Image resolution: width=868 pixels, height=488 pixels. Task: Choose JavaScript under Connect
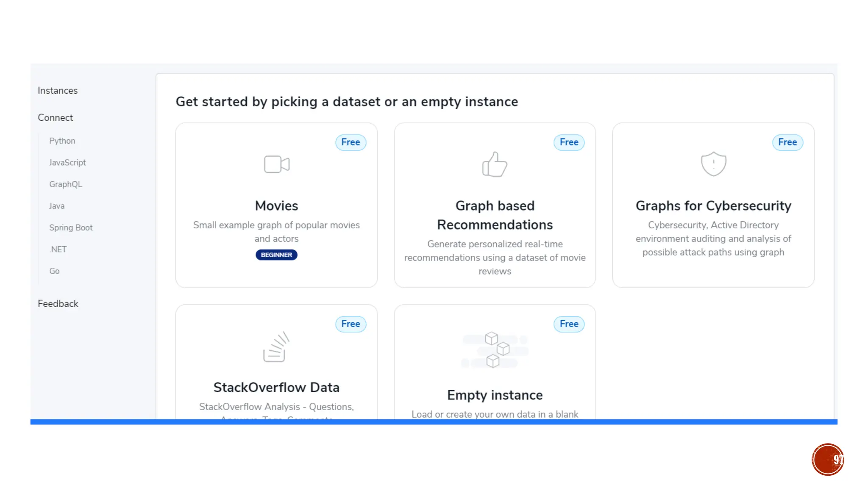[67, 163]
